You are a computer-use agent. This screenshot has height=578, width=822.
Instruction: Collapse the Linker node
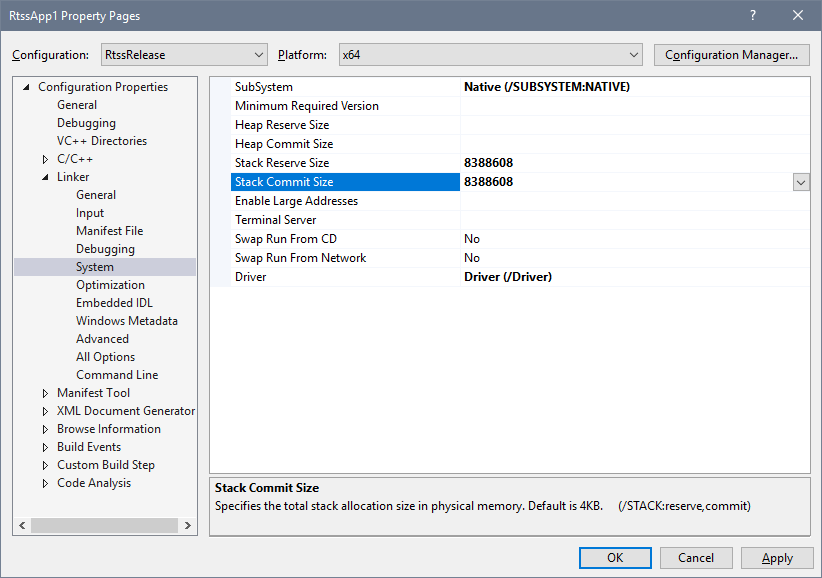44,176
